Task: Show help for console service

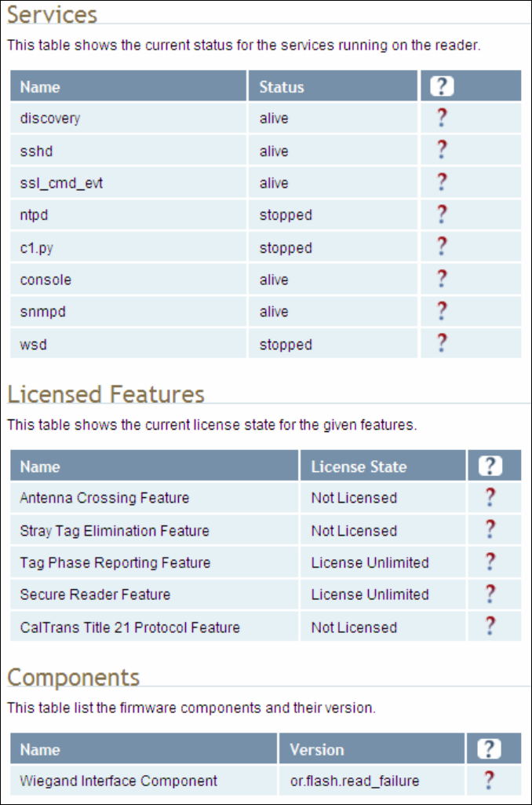Action: pos(441,280)
